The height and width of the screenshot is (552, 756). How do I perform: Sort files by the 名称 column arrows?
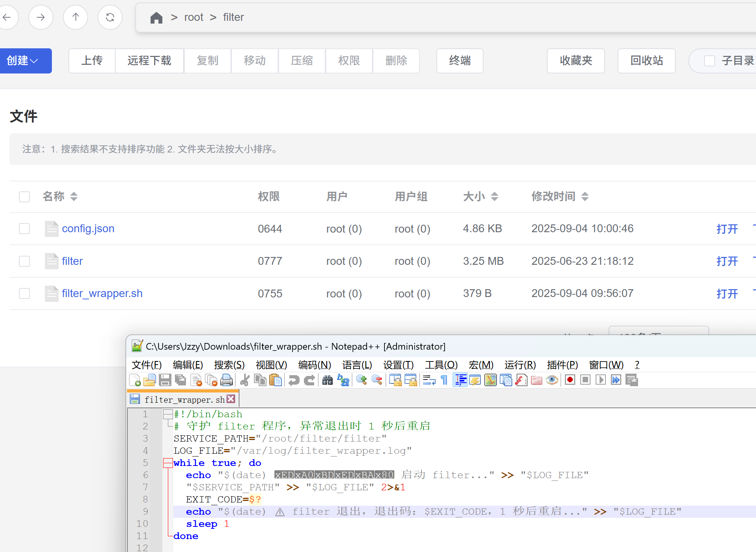click(74, 196)
